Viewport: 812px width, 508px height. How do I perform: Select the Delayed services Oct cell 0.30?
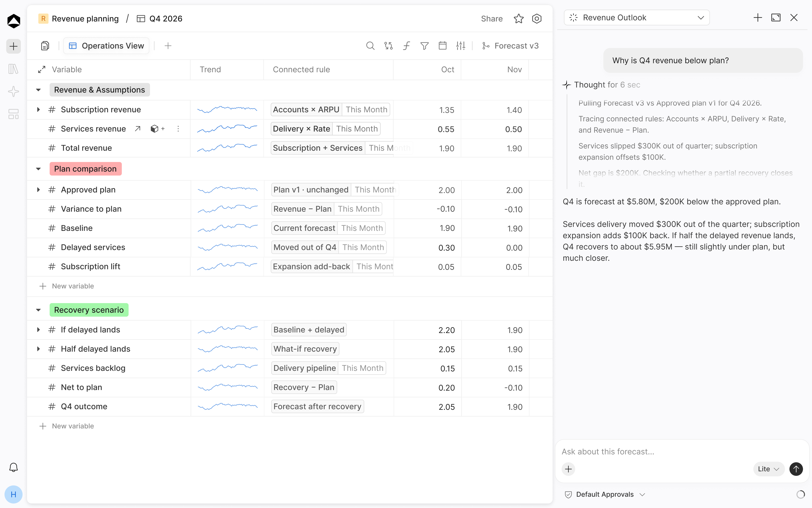[x=427, y=248]
